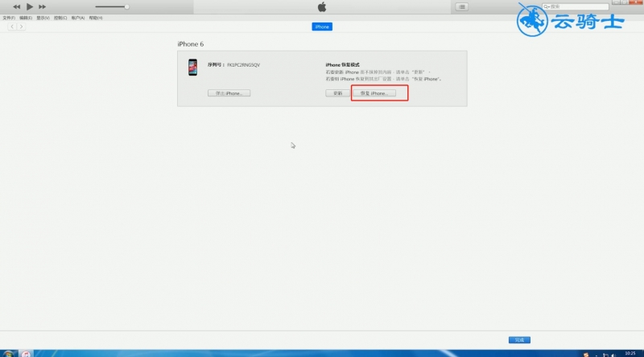Viewport: 644px width, 357px height.
Task: Click the iPhone 恢复模式 heading text
Action: pos(343,65)
